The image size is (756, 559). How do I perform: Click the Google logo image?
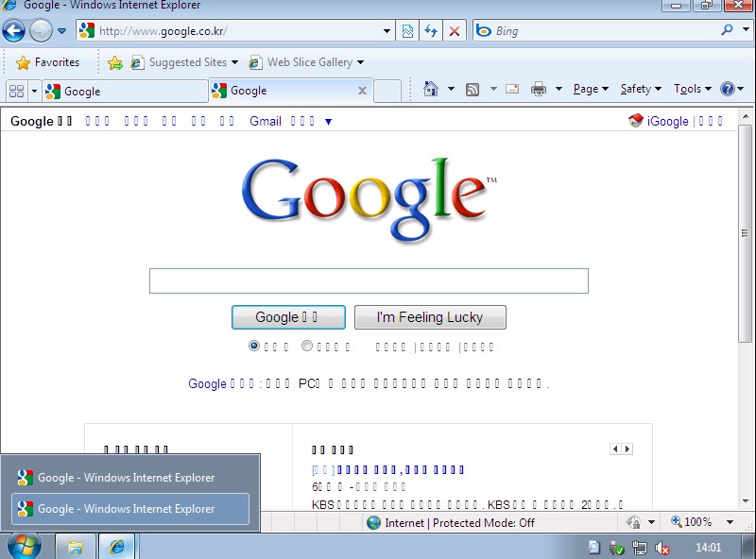pos(369,199)
